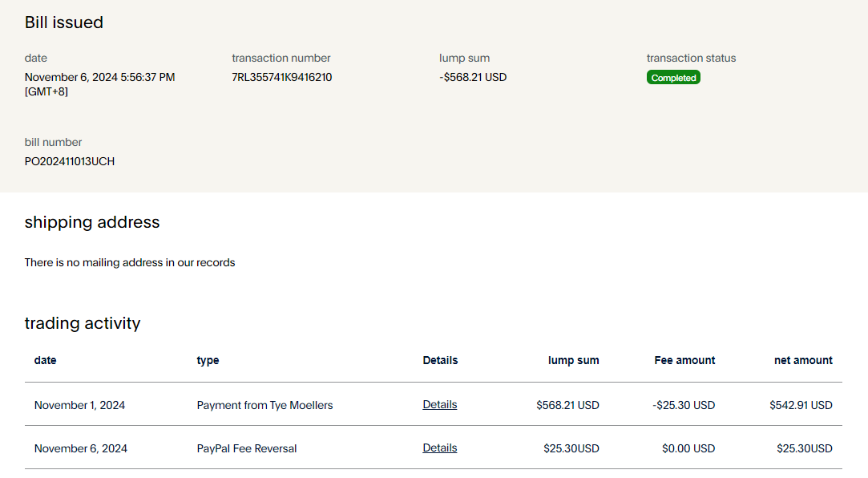Click the -$568.21 USD lump sum at top
The height and width of the screenshot is (478, 868).
[x=473, y=78]
